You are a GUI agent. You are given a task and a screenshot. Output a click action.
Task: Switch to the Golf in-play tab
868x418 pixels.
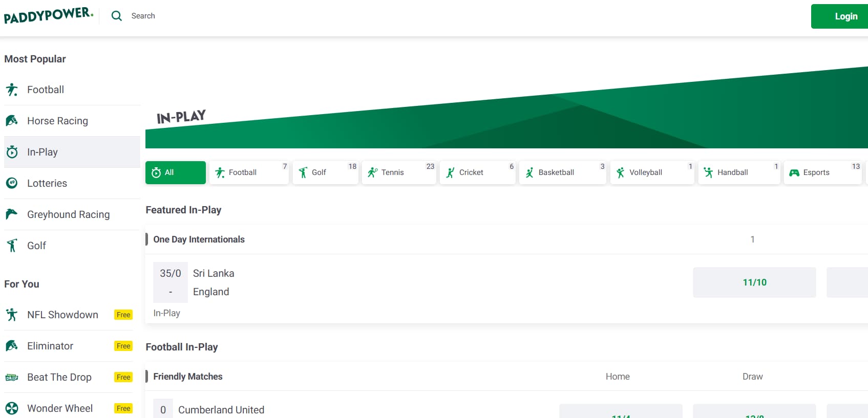coord(326,172)
